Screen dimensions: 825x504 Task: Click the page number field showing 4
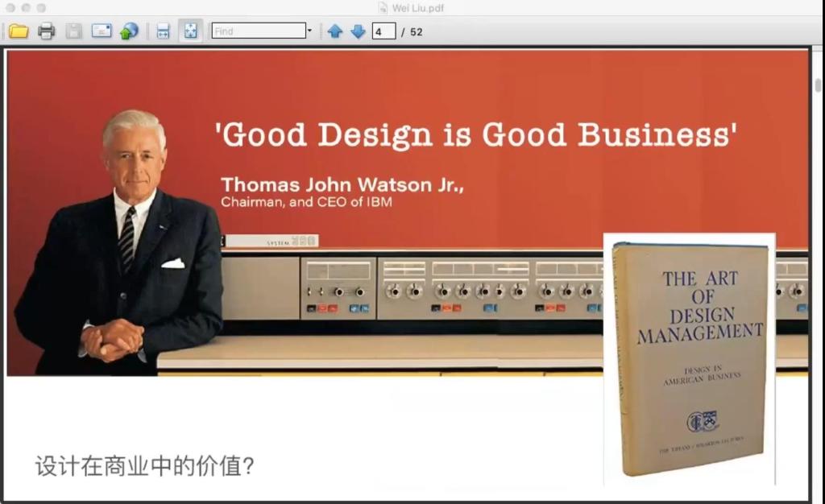click(384, 31)
